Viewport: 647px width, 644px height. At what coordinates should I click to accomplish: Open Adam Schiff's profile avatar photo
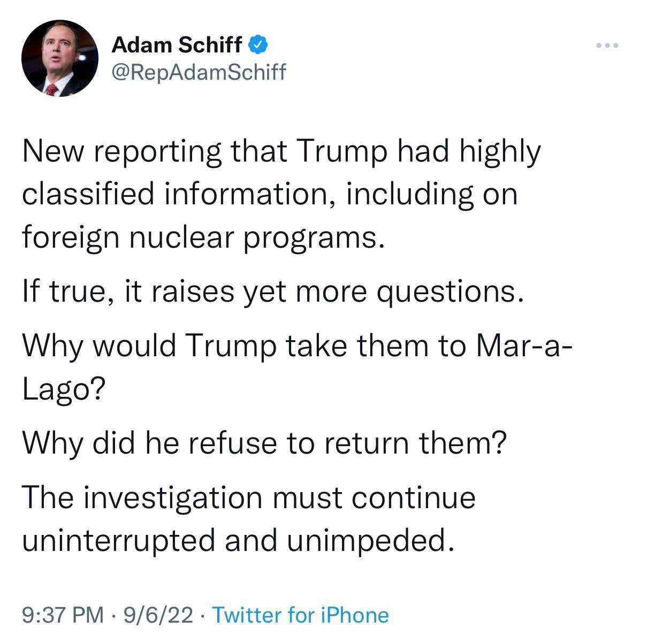(60, 58)
